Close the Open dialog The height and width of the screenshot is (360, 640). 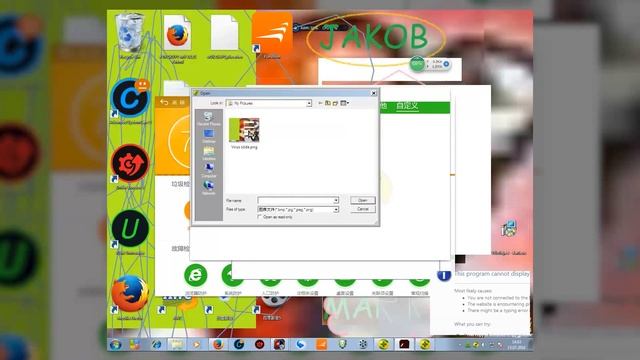coord(373,93)
